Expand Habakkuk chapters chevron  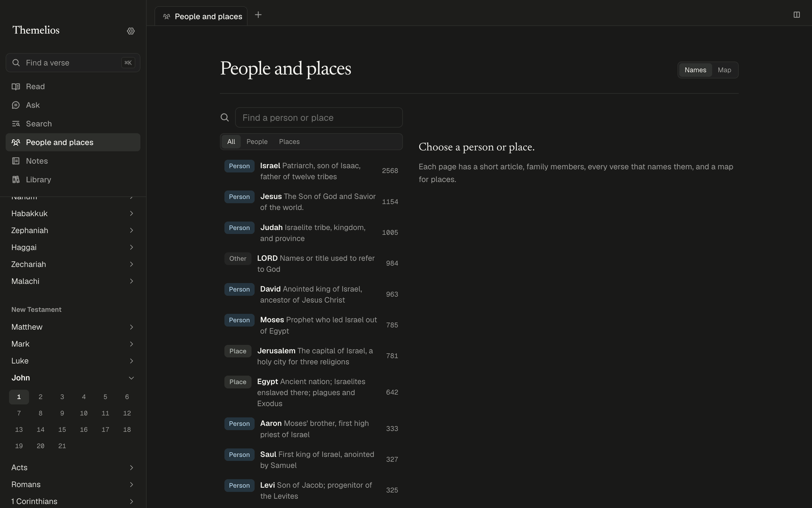click(x=131, y=213)
